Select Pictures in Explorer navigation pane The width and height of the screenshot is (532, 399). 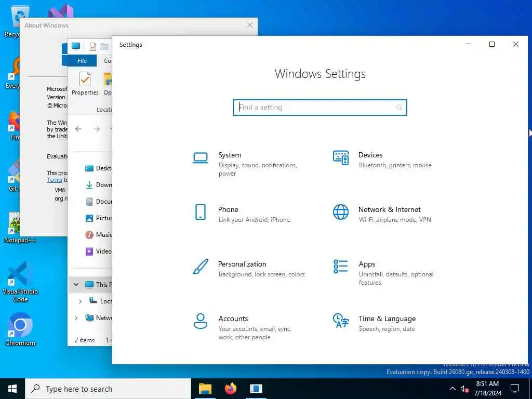(99, 218)
